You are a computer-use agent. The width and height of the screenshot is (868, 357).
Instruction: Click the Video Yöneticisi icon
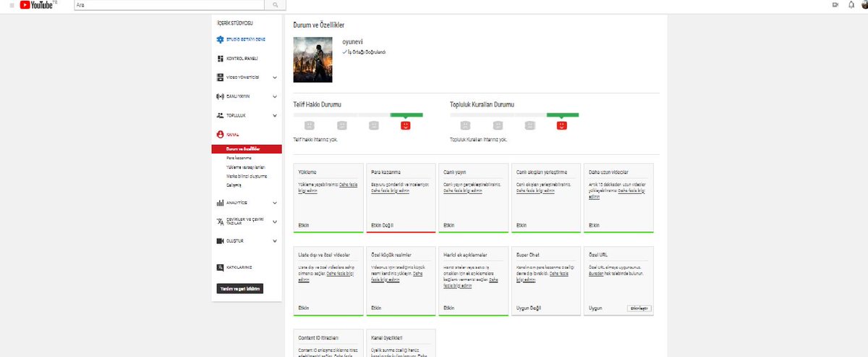coord(221,77)
